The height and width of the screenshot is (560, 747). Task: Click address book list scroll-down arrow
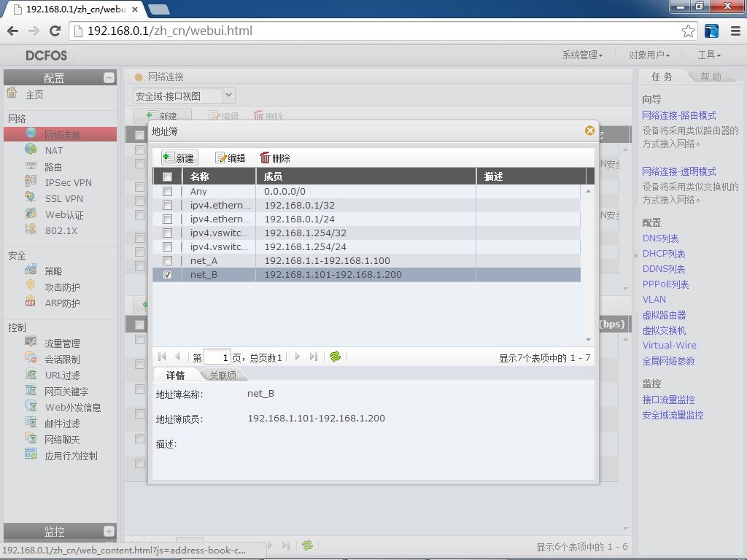point(589,340)
